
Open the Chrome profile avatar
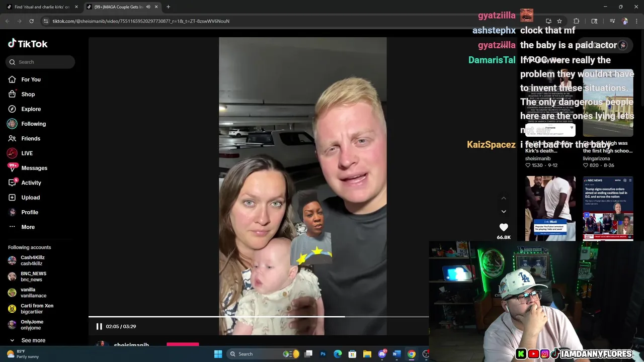pos(625,21)
